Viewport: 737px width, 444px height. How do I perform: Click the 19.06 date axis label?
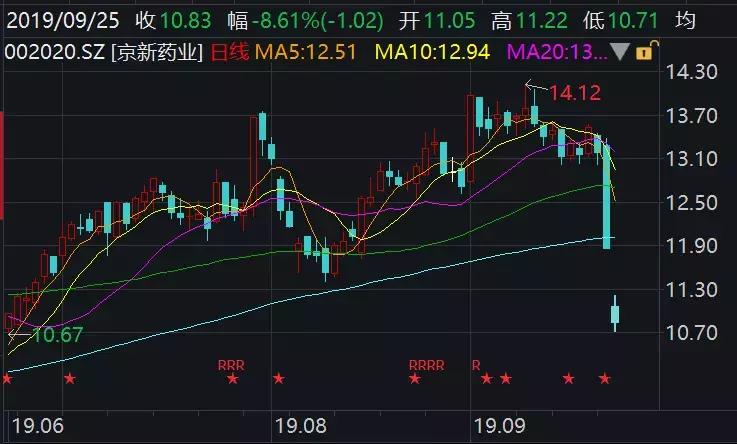tap(37, 426)
